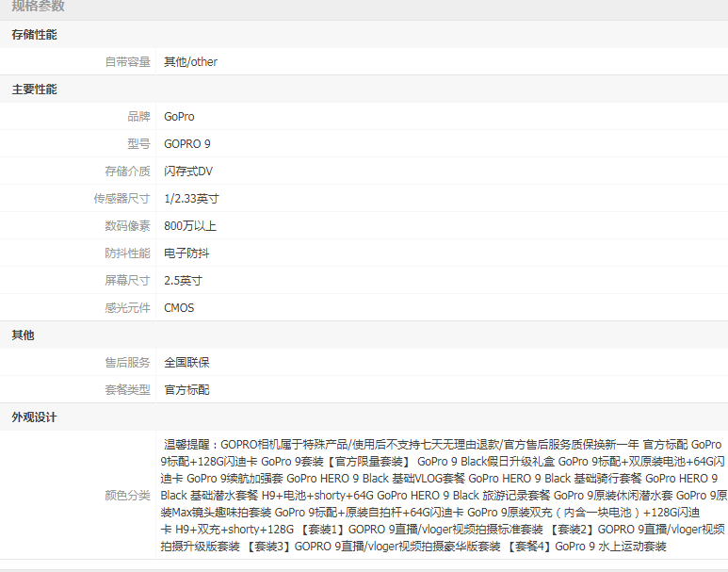728x572 pixels.
Task: Select the 存储性能 section header
Action: click(x=34, y=35)
